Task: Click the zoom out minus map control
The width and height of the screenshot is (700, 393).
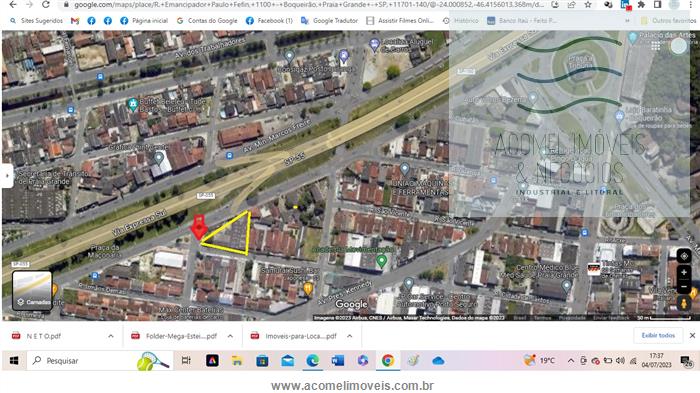Action: point(684,287)
